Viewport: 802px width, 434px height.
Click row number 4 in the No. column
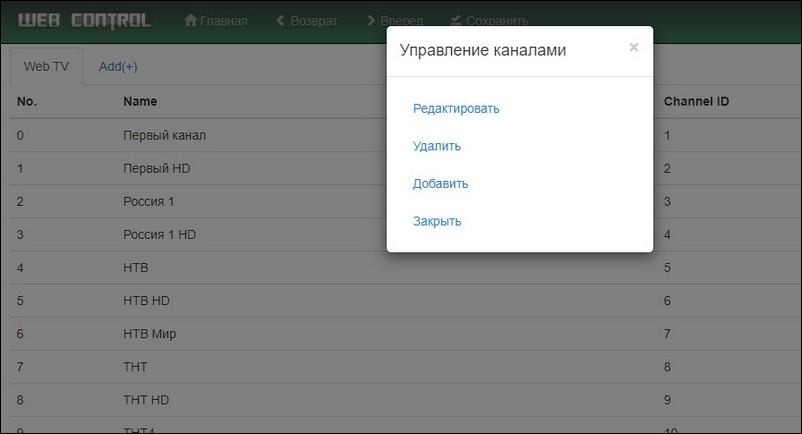coord(20,268)
